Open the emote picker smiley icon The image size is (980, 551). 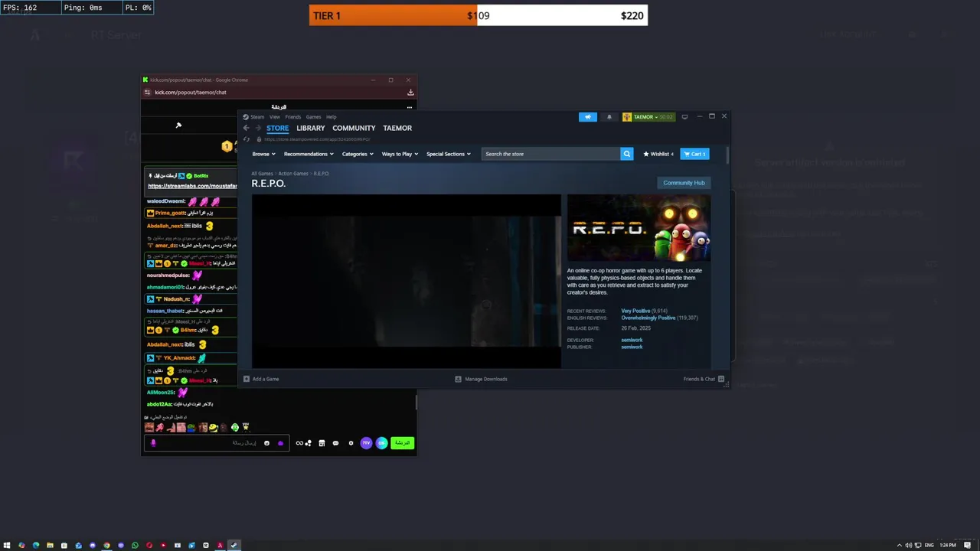click(x=266, y=443)
